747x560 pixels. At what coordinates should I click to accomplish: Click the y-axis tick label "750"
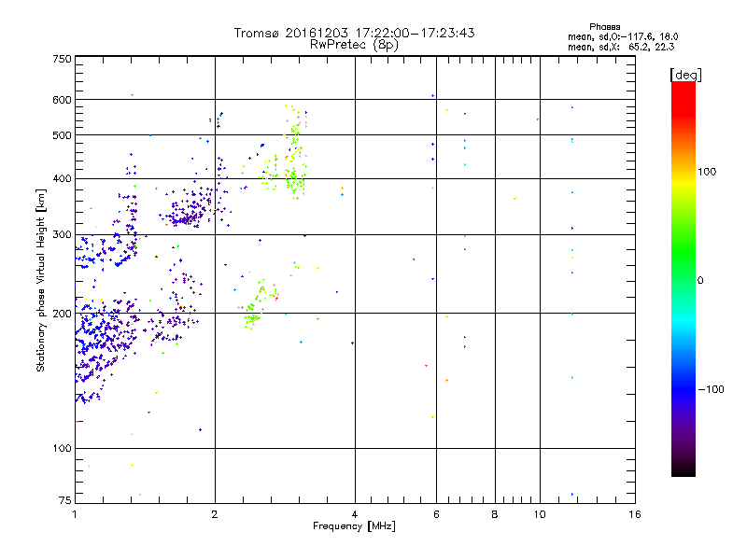(62, 59)
